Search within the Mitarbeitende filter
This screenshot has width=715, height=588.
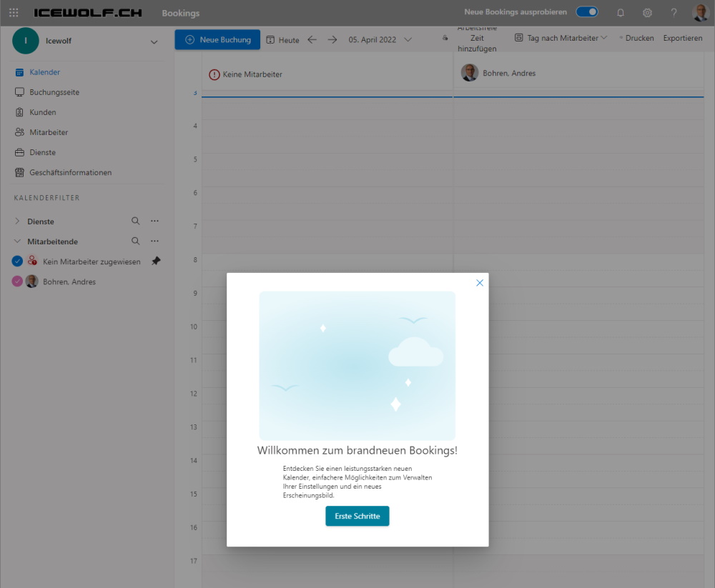[135, 241]
